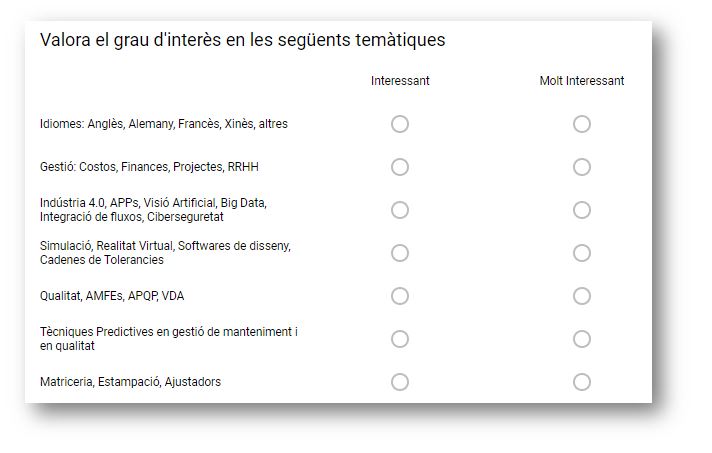
Task: Click the Gestió: Costos, Finances row label
Action: [x=149, y=167]
